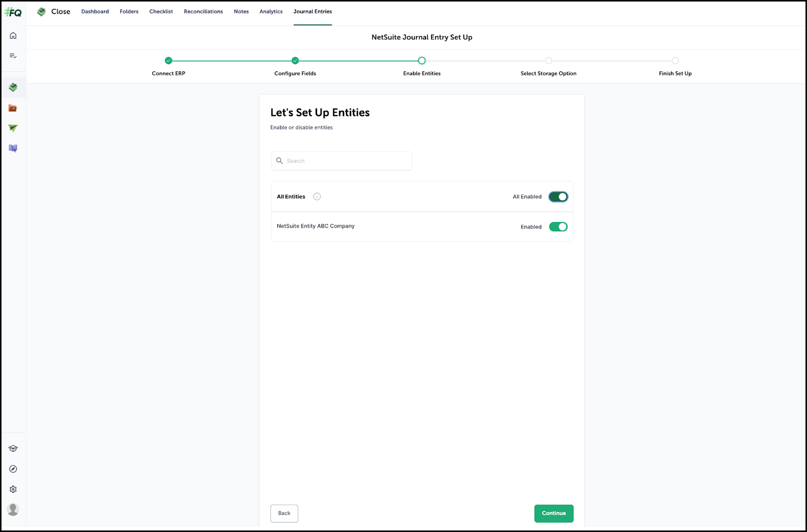This screenshot has width=807, height=532.
Task: Open the task list sidebar icon
Action: coord(13,56)
